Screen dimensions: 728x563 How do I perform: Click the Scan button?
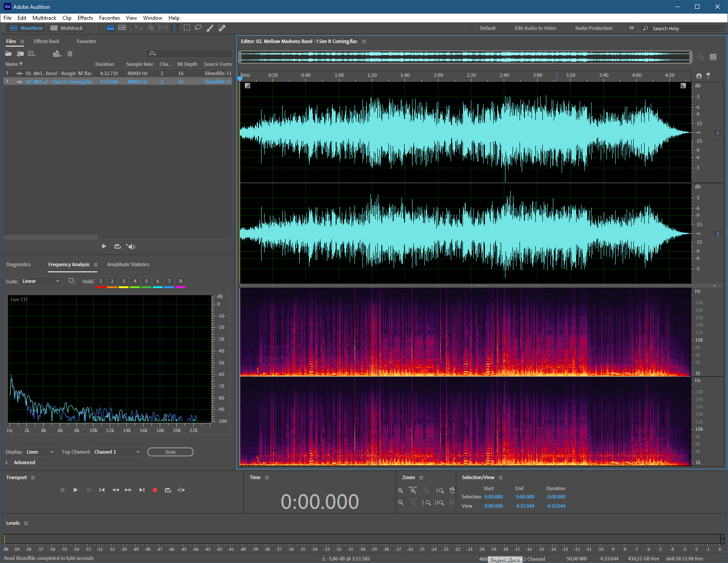(x=170, y=452)
